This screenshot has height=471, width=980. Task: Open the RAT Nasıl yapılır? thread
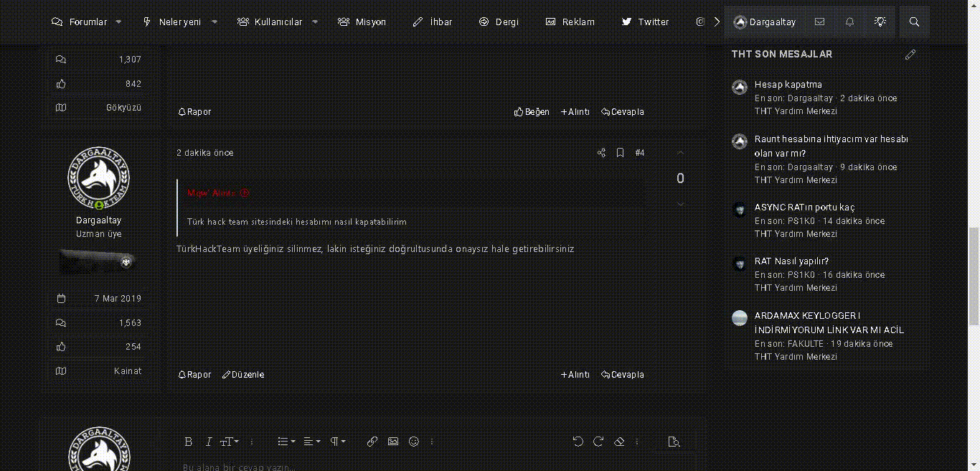coord(792,261)
